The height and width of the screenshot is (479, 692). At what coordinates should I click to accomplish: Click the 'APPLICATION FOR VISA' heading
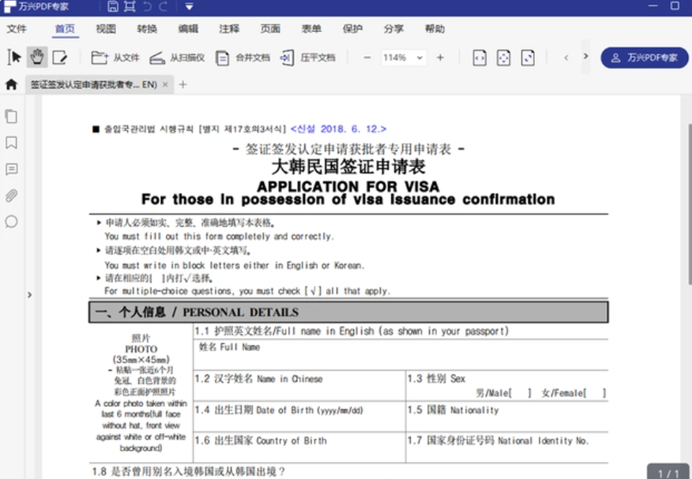coord(348,186)
